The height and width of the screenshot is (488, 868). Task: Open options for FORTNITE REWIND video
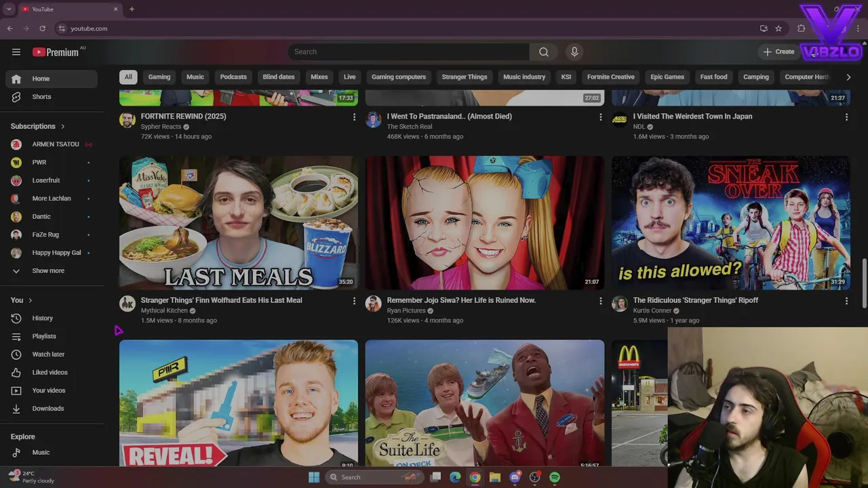(x=354, y=117)
